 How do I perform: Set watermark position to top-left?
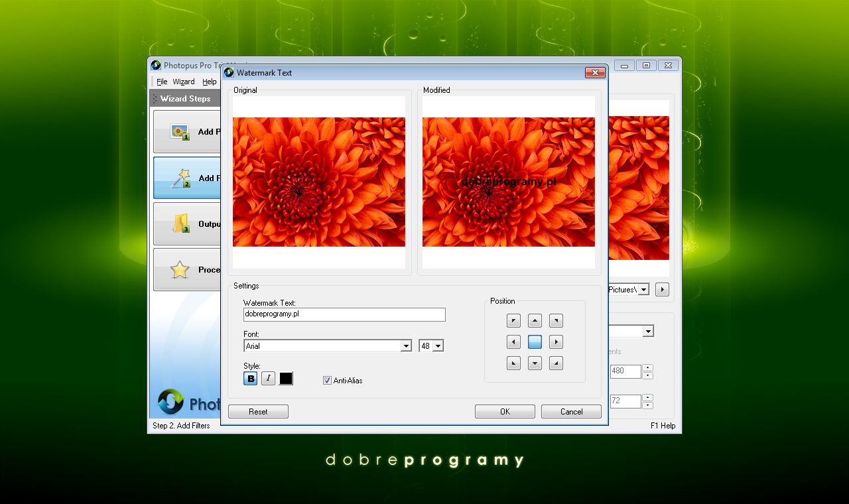click(513, 321)
